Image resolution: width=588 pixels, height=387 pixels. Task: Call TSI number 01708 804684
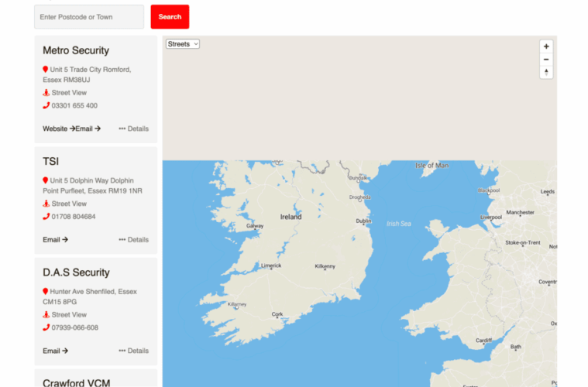click(x=74, y=217)
